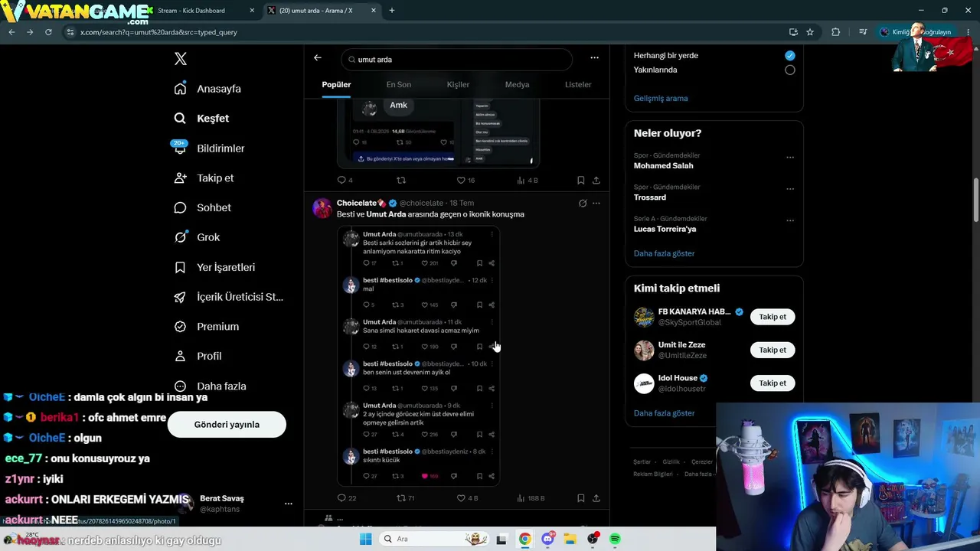Reply to the post with 4 replies
This screenshot has height=551, width=980.
tap(341, 181)
